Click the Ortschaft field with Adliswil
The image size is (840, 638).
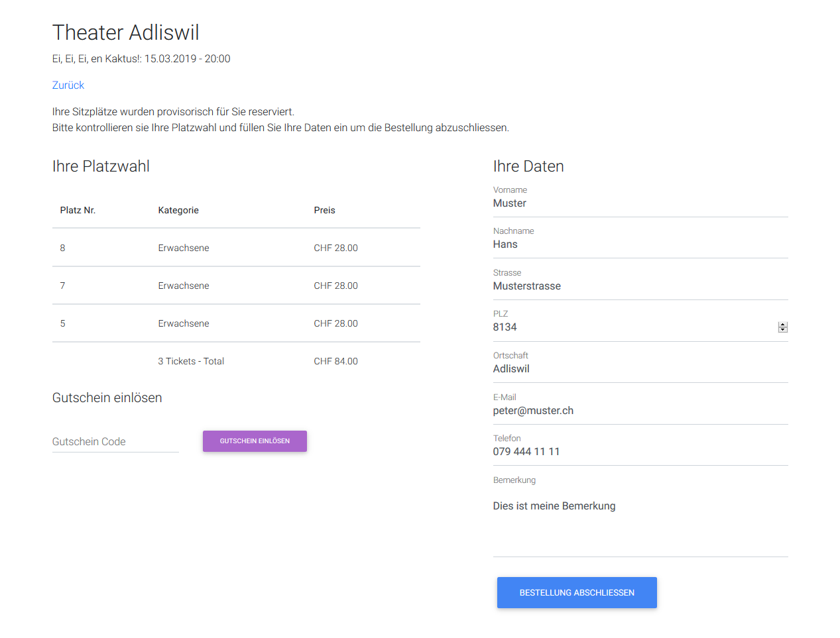pyautogui.click(x=640, y=369)
